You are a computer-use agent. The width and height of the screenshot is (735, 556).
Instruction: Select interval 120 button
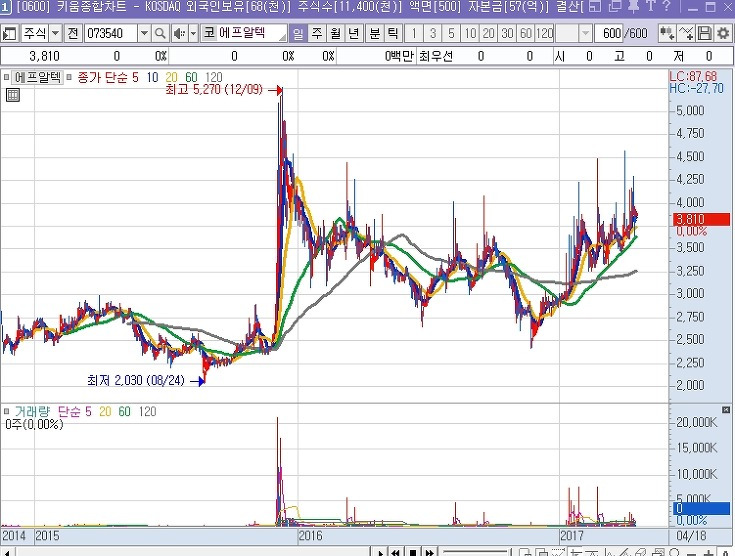tap(545, 33)
